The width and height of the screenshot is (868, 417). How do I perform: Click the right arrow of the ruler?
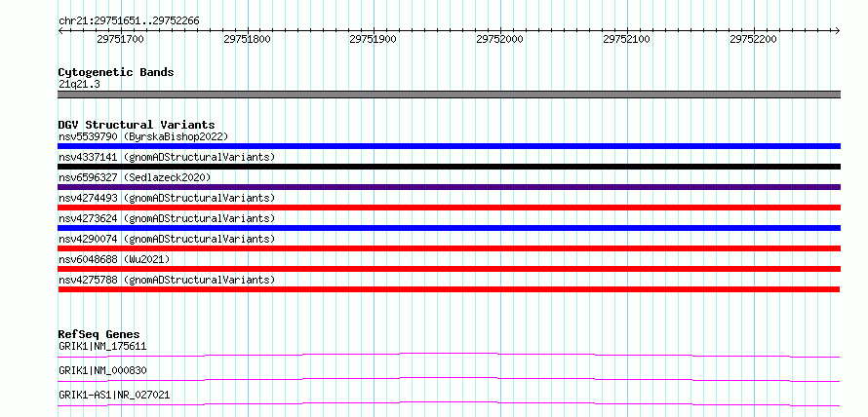837,31
